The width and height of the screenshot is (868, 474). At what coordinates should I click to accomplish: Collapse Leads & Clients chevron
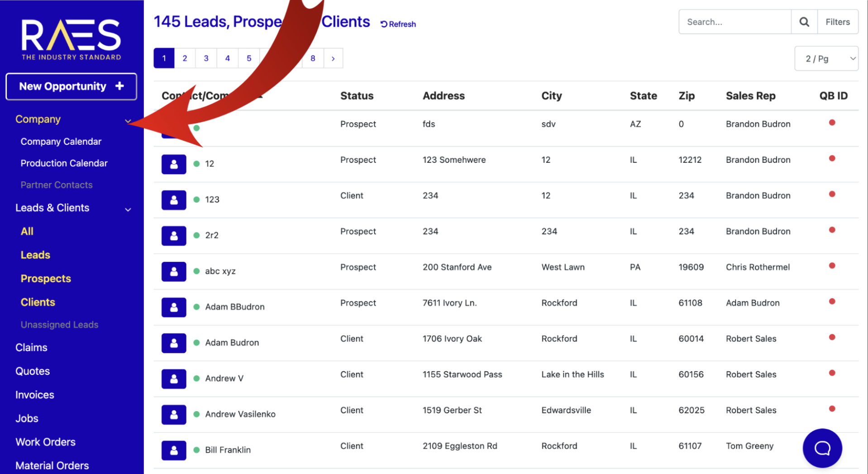pos(128,209)
